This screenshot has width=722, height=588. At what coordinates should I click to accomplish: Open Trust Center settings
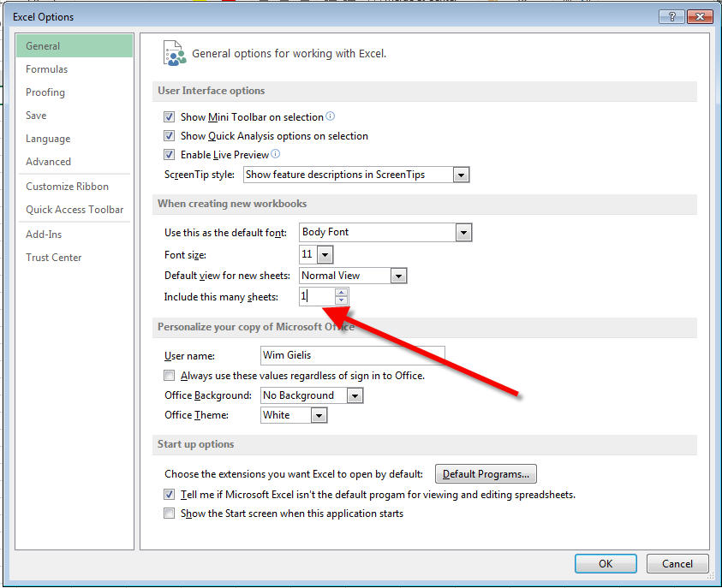(75, 257)
